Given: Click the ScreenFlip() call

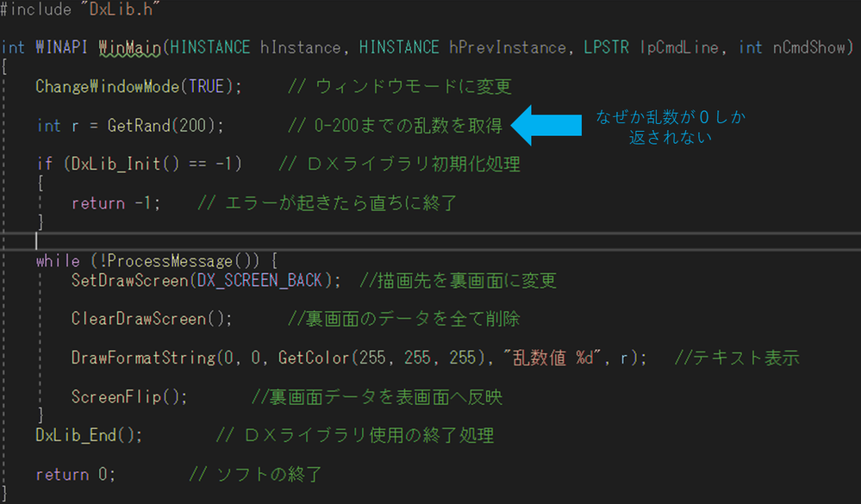Looking at the screenshot, I should pos(129,397).
